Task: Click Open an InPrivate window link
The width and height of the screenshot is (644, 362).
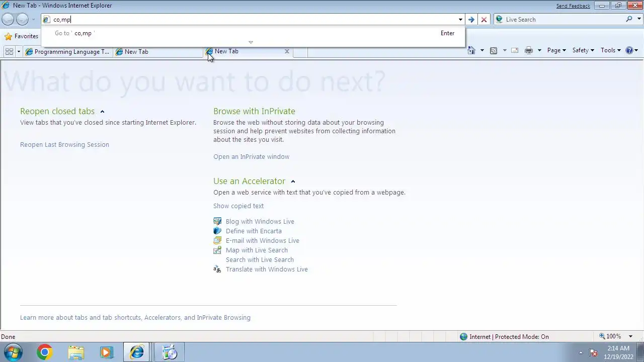Action: pyautogui.click(x=251, y=156)
